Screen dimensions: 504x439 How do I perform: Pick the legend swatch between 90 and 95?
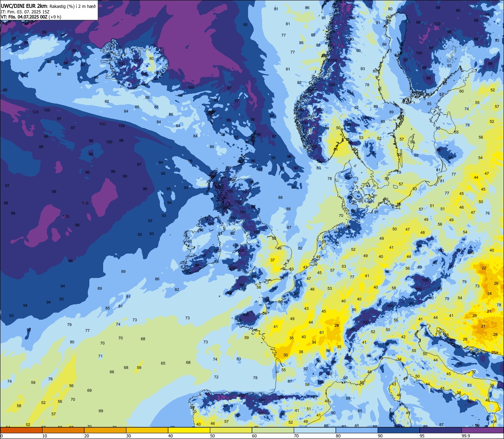click(x=398, y=430)
